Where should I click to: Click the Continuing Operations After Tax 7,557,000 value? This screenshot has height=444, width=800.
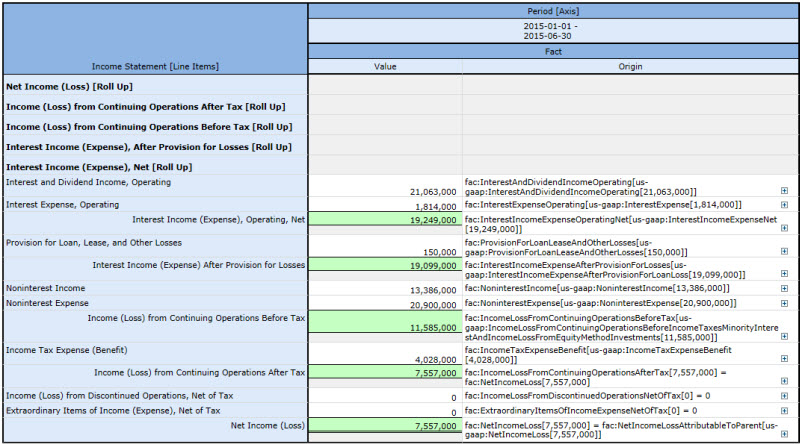tap(385, 372)
